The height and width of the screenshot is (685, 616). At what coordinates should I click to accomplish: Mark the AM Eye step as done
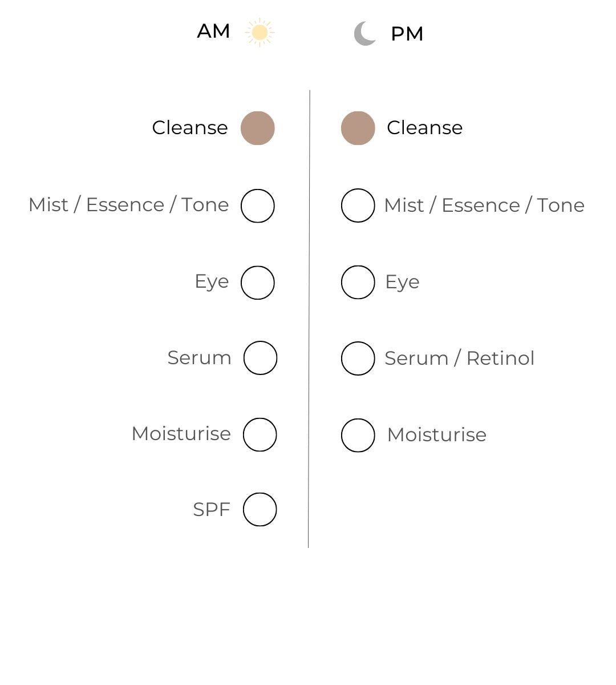click(x=258, y=283)
